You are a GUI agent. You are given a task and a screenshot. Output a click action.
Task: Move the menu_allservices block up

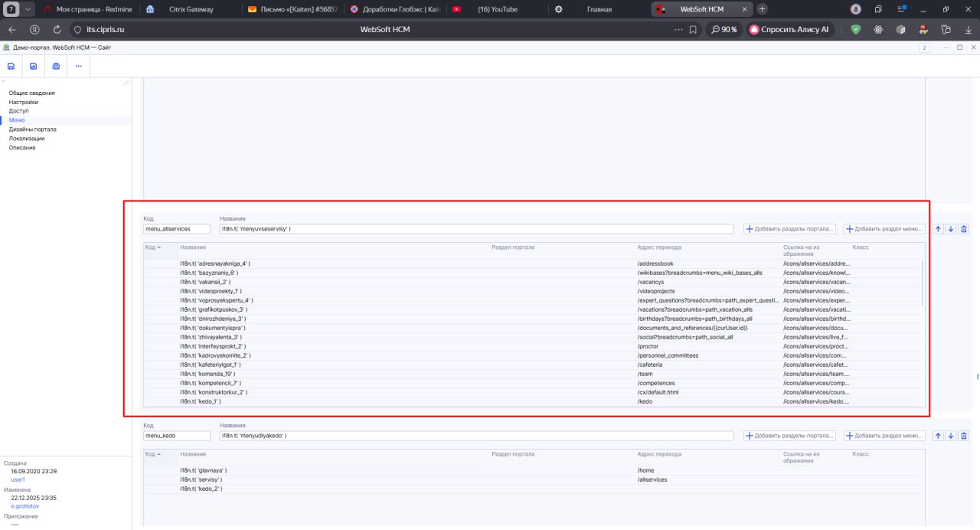tap(939, 229)
